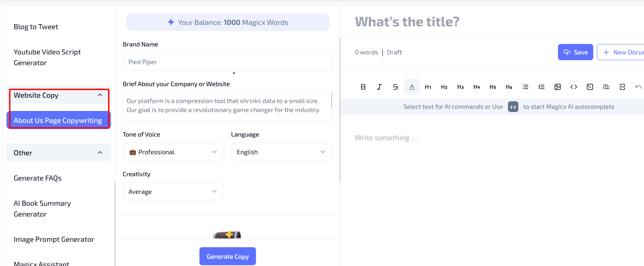Insert a horizontal rule divider
The width and height of the screenshot is (644, 266).
coord(622,87)
